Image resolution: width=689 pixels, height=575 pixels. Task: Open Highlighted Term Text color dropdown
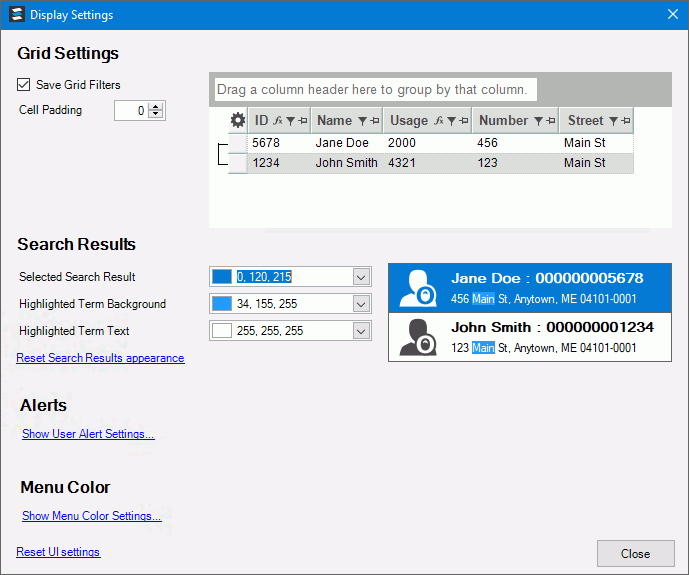(x=361, y=331)
